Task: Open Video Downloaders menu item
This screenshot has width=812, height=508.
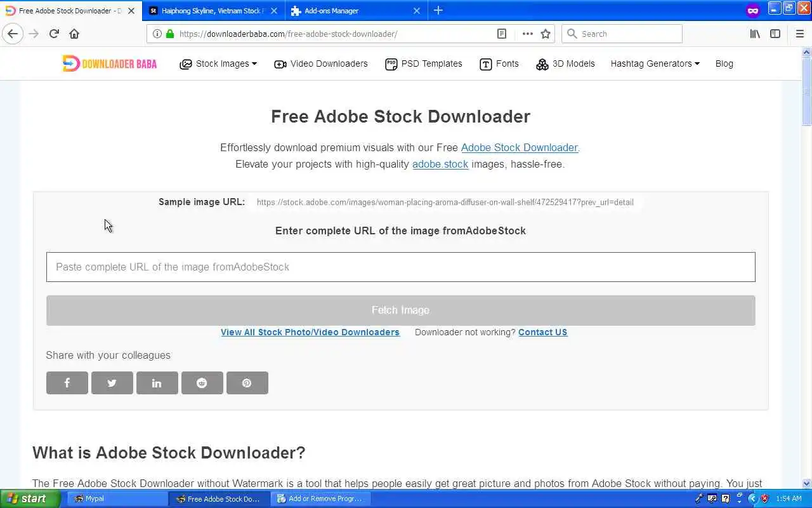Action: point(321,63)
